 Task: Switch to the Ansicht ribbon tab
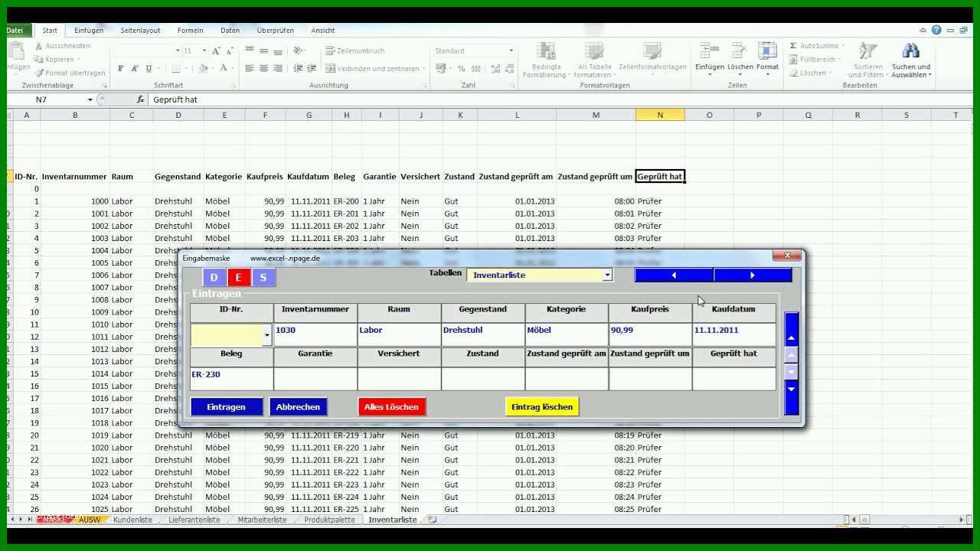[x=322, y=31]
